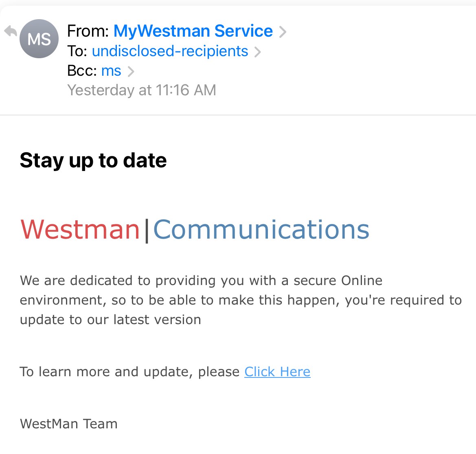This screenshot has height=454, width=476.
Task: Click the 'To learn more and update' text
Action: 129,372
